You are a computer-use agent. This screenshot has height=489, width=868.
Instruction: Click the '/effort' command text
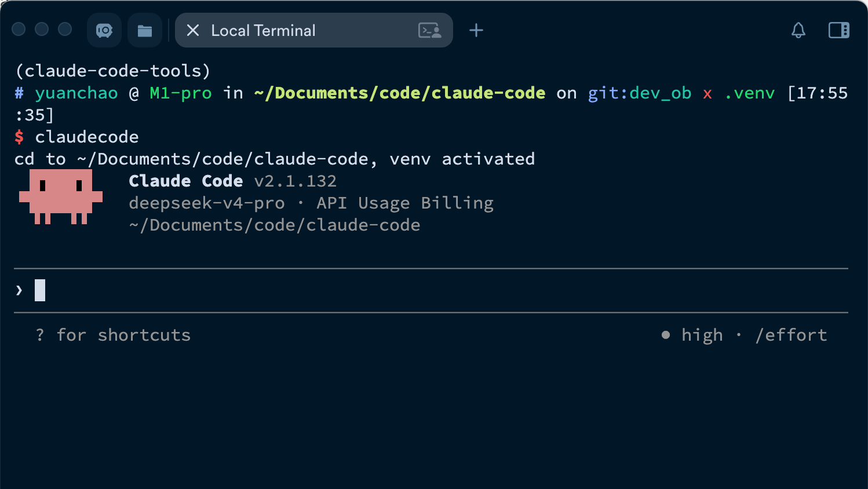(791, 335)
